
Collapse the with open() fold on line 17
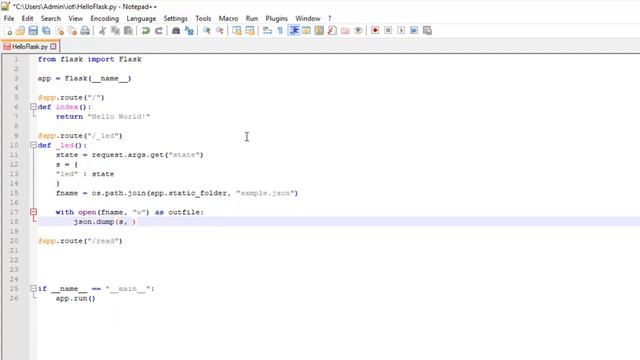(x=33, y=212)
